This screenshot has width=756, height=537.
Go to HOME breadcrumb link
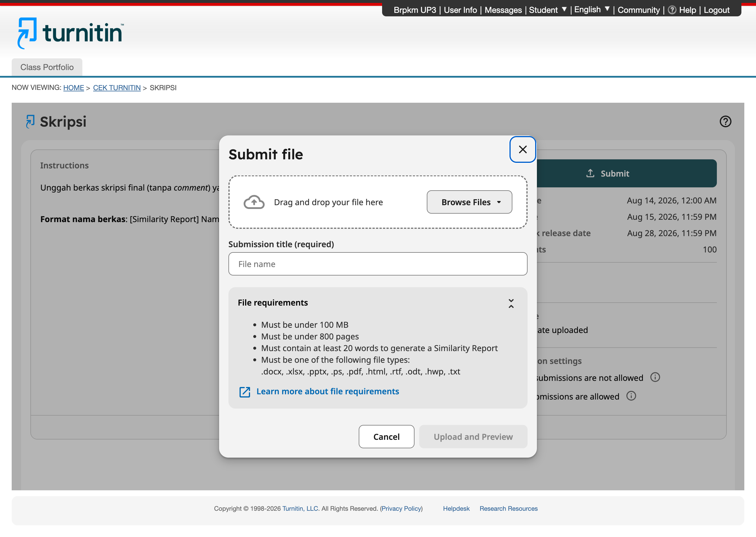[x=74, y=88]
